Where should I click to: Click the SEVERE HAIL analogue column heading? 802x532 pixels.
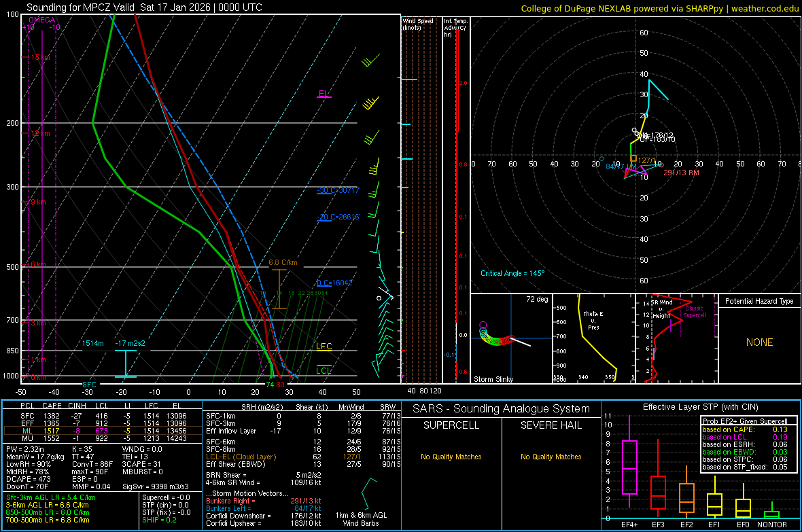(551, 425)
